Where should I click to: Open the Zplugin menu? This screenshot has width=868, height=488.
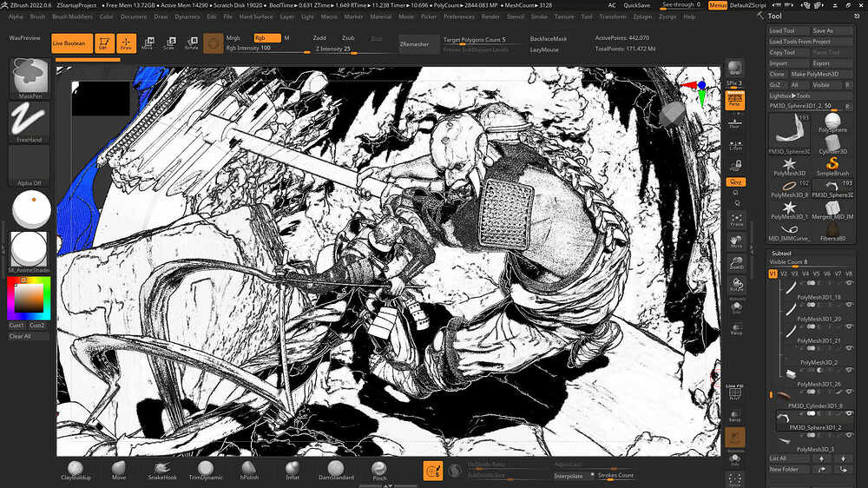(x=642, y=16)
